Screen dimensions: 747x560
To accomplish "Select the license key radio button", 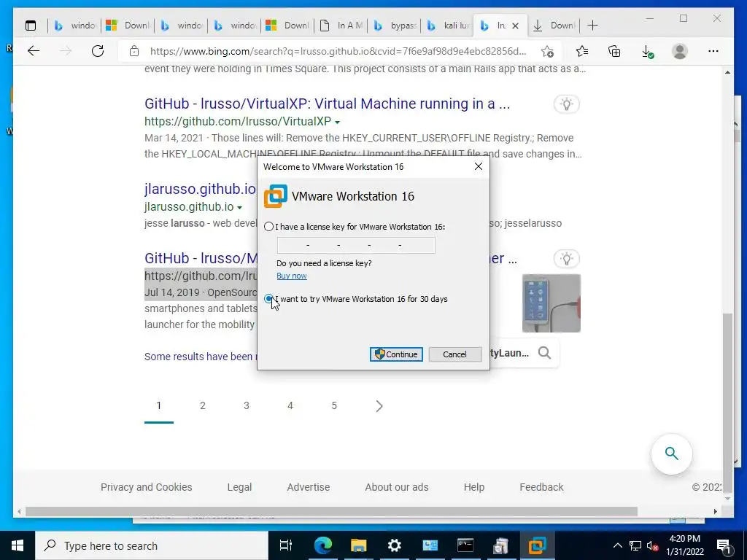I will tap(268, 227).
